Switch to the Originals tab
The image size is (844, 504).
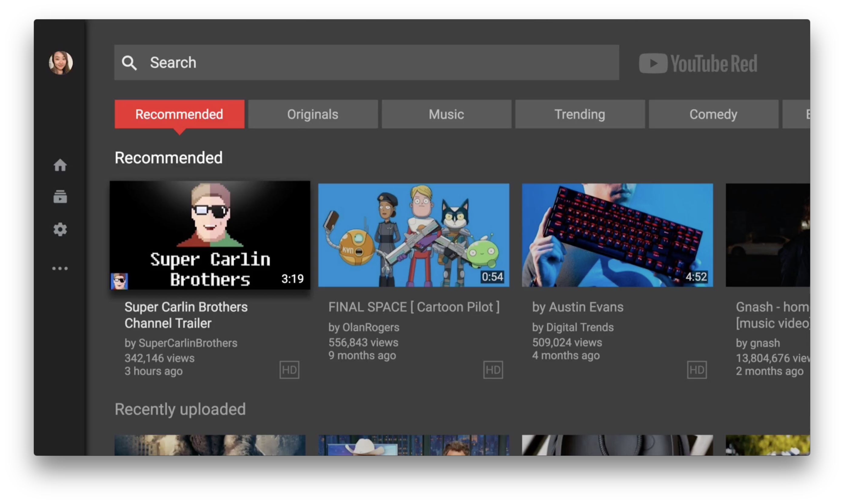(x=313, y=114)
